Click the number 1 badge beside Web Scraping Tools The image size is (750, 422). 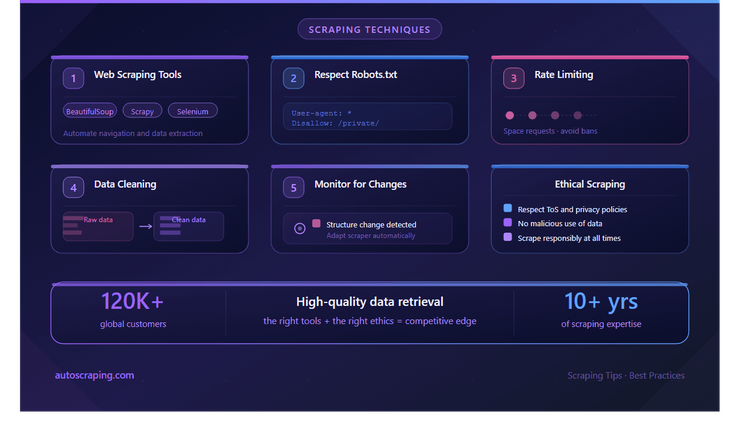[x=73, y=78]
